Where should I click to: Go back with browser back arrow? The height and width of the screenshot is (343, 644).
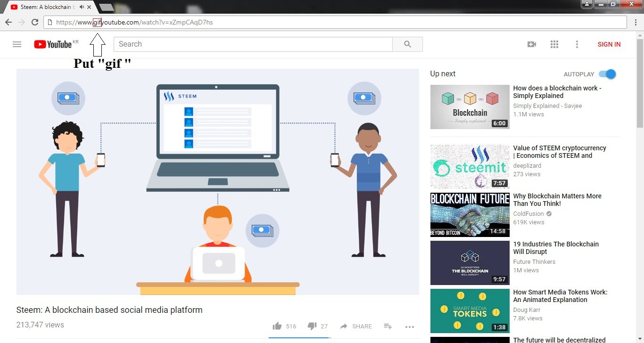[8, 22]
